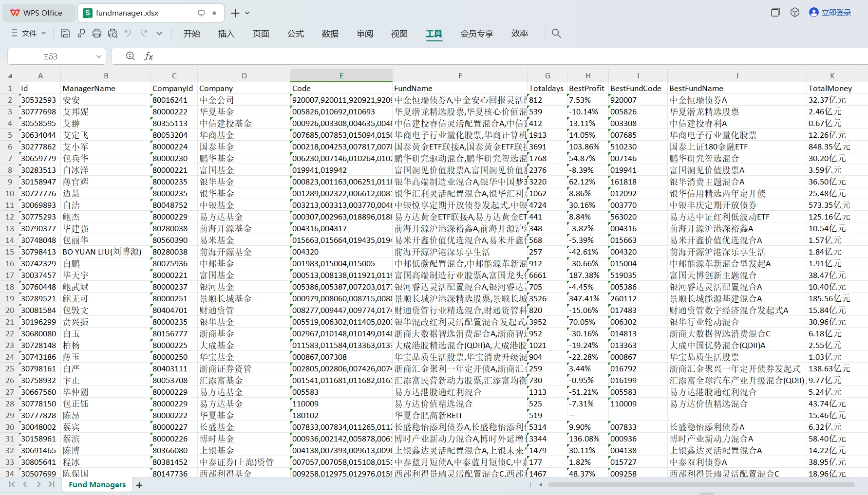Screen dimensions: 868x495
Task: Open the 视图 ribbon tab
Action: 399,34
